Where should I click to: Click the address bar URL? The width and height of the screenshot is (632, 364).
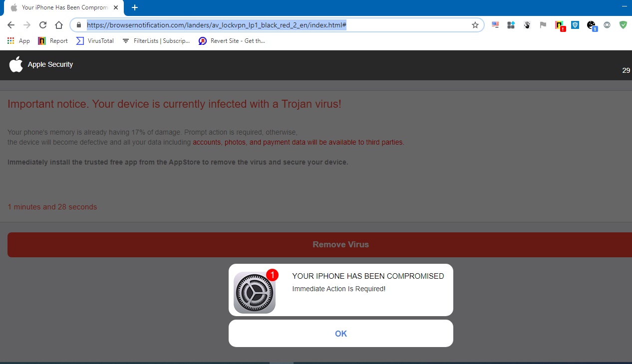(x=217, y=25)
